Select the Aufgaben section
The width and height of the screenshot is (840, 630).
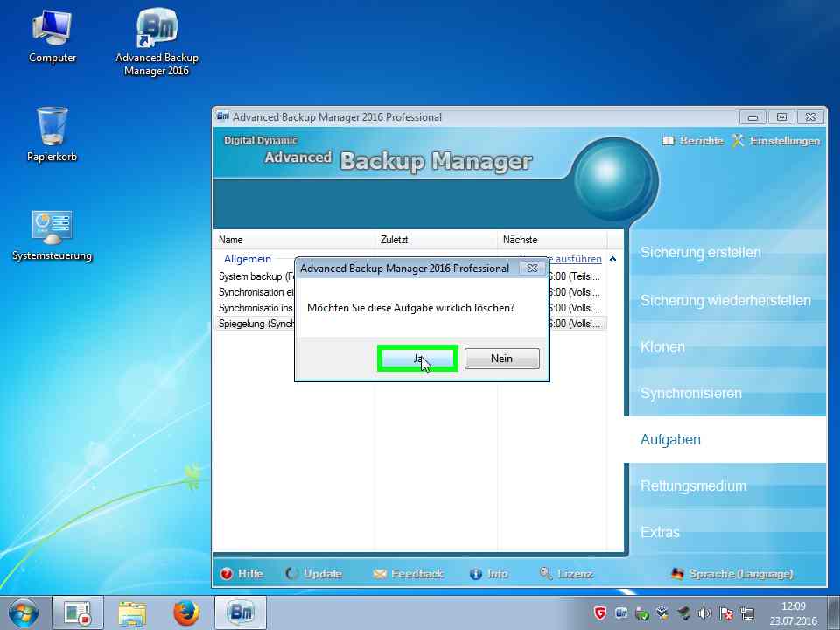(724, 440)
